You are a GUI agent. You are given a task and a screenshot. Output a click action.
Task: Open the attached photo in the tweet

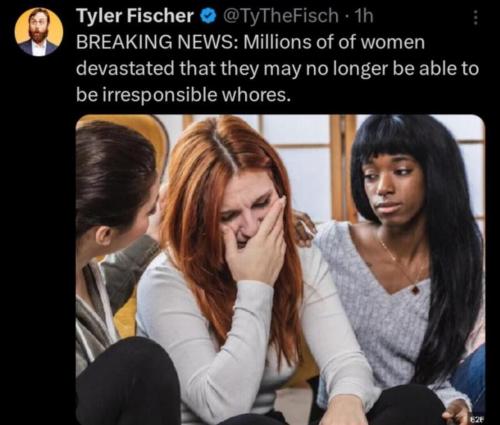280,269
